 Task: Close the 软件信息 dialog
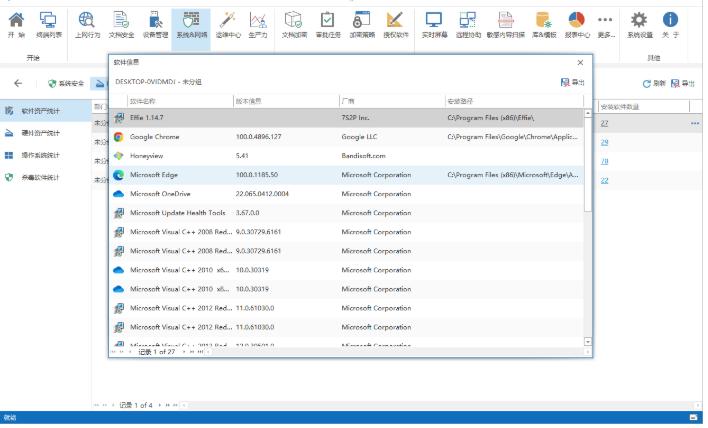coord(579,62)
